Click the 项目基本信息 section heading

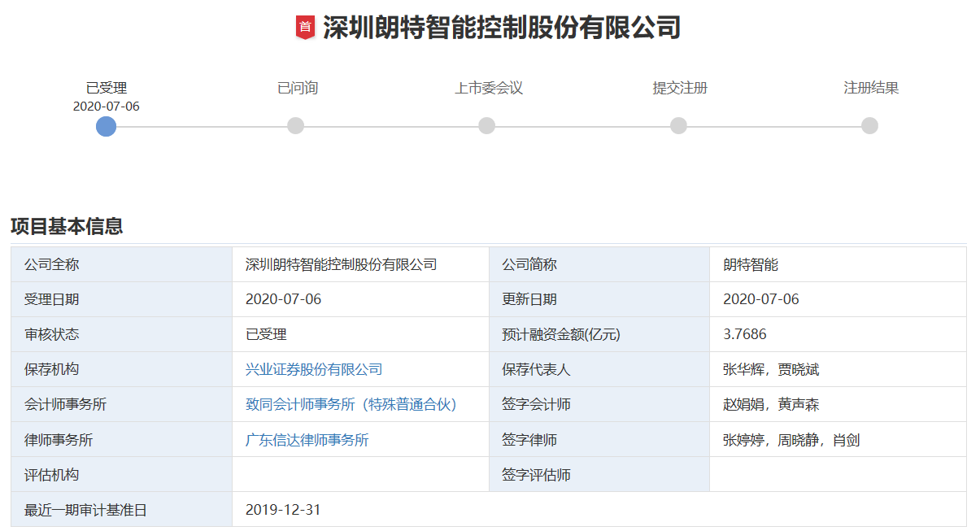tap(67, 226)
